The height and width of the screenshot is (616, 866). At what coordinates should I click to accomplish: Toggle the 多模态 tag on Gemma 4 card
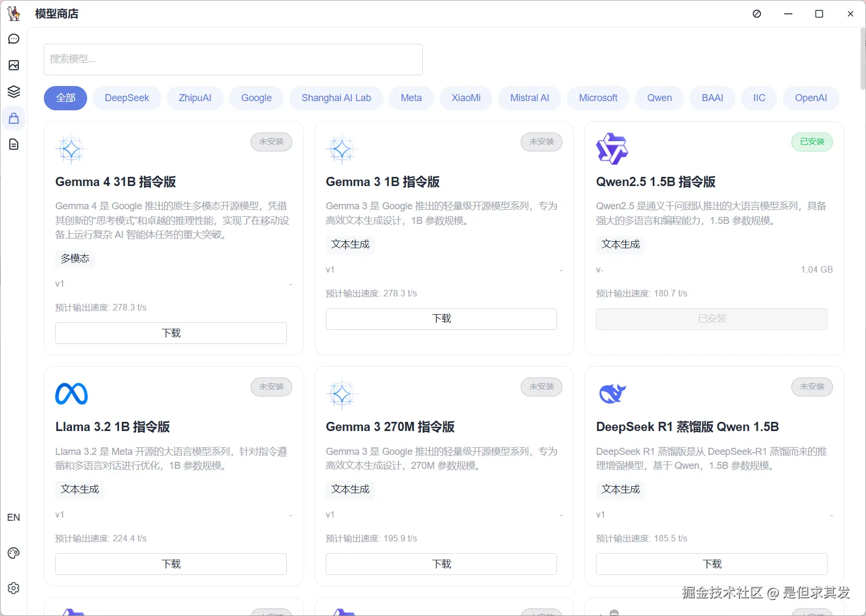point(74,259)
